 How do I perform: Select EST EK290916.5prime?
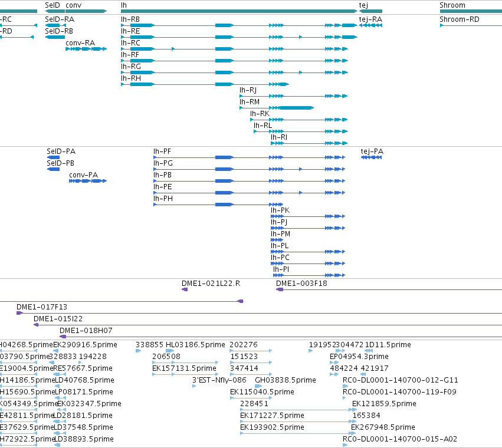(55, 351)
